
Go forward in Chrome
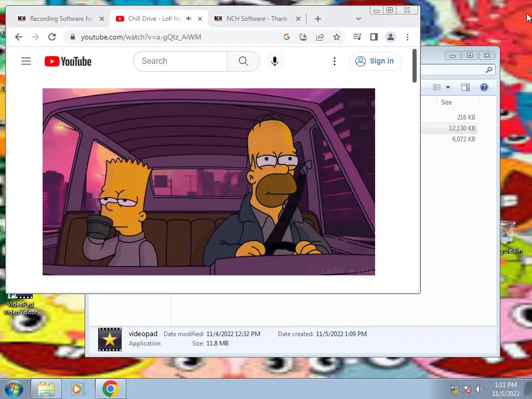coord(35,37)
